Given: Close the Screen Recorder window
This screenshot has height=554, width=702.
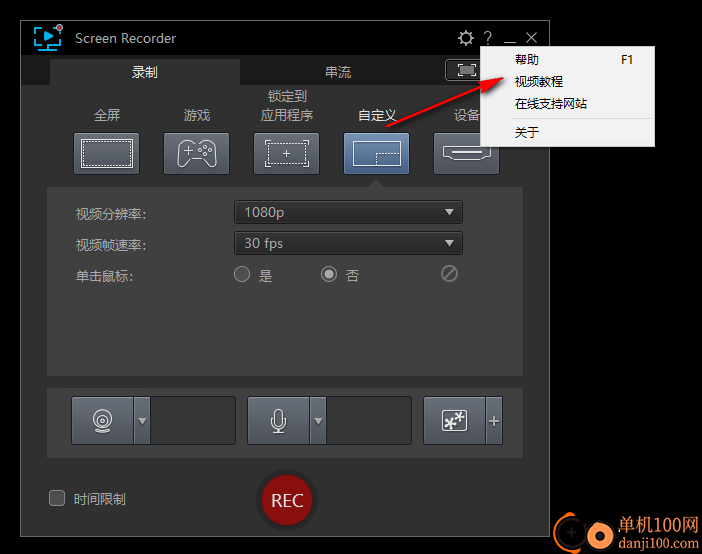Looking at the screenshot, I should pos(531,38).
